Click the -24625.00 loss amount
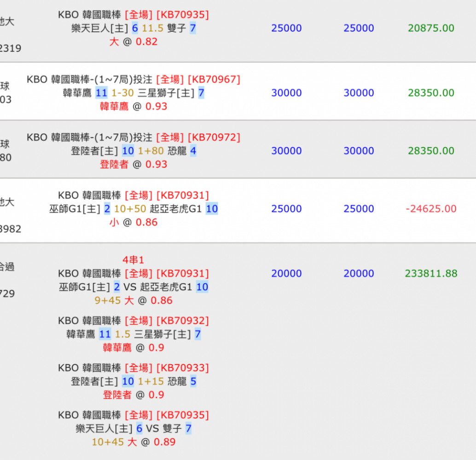Image resolution: width=476 pixels, height=460 pixels. tap(431, 209)
